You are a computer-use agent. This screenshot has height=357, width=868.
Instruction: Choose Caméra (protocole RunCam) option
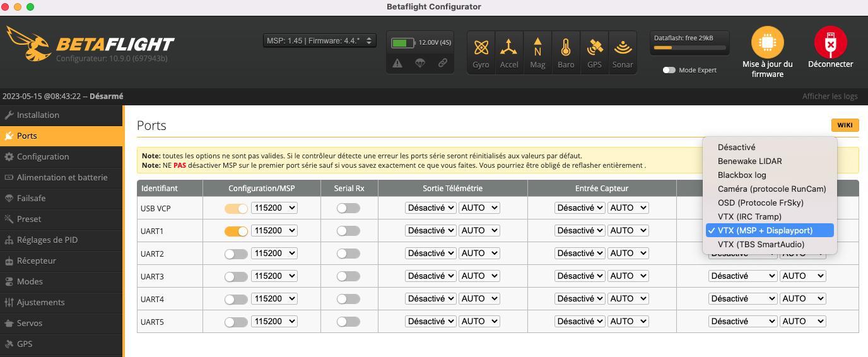pyautogui.click(x=770, y=189)
